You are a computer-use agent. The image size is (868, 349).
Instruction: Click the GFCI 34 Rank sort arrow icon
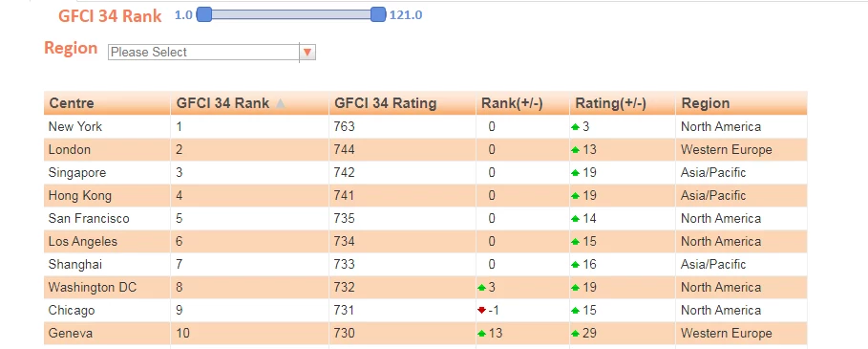[x=281, y=103]
